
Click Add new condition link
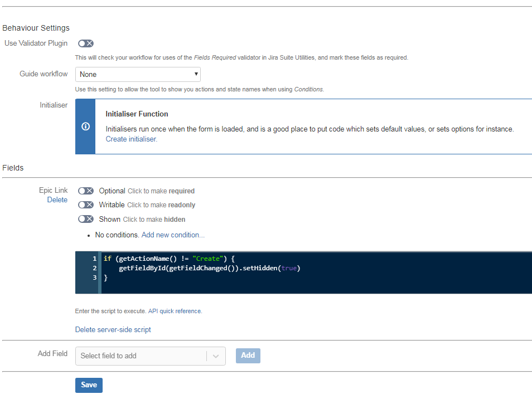(x=173, y=235)
